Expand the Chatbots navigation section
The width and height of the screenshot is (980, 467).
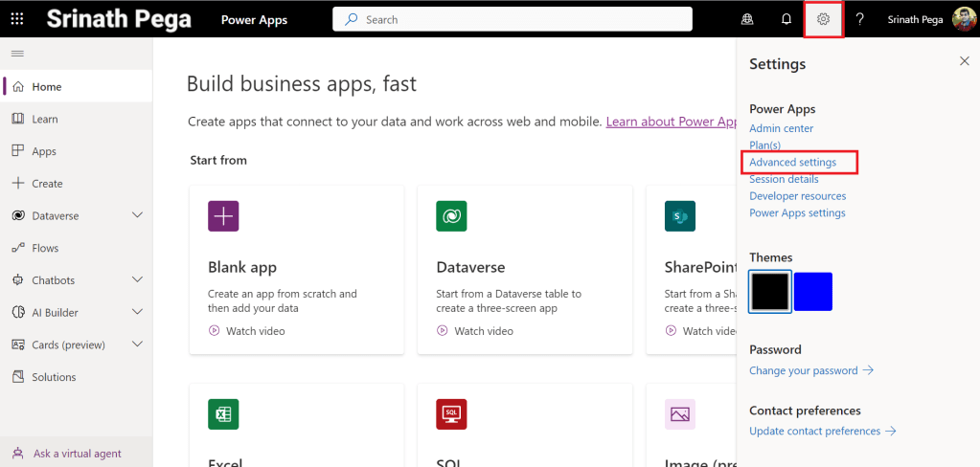(137, 280)
